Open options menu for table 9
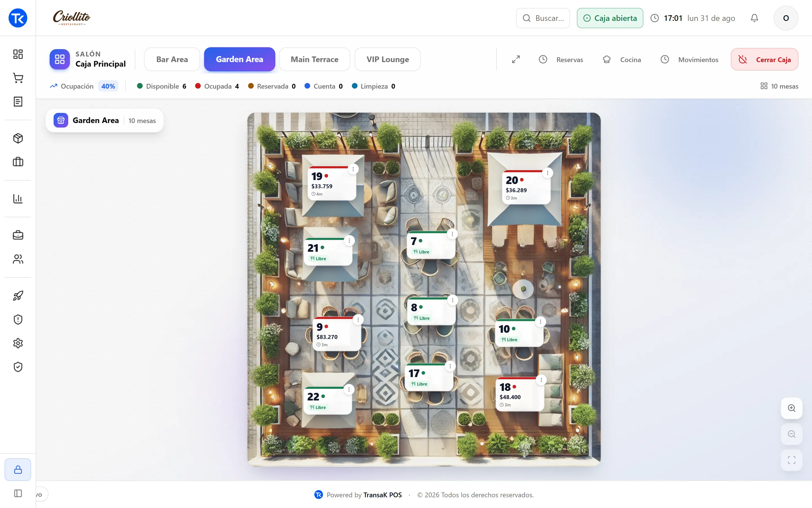Screen dimensions: 812x508 pyautogui.click(x=358, y=319)
